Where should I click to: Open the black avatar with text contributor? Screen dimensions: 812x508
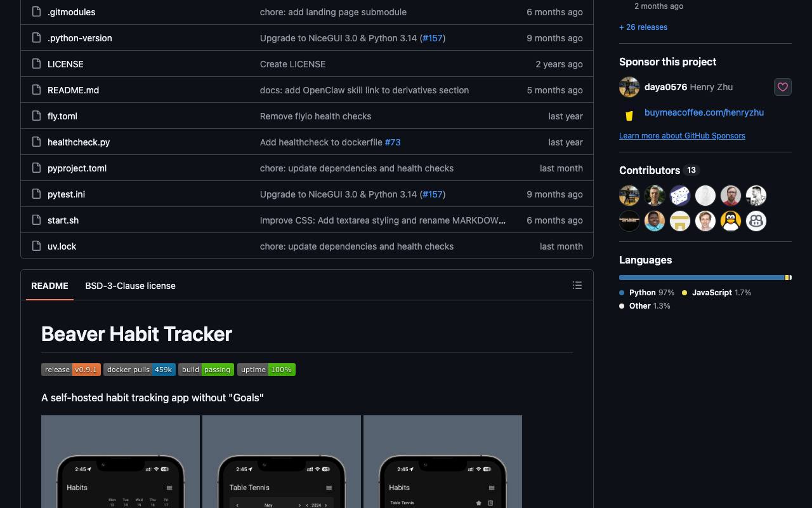pyautogui.click(x=629, y=221)
